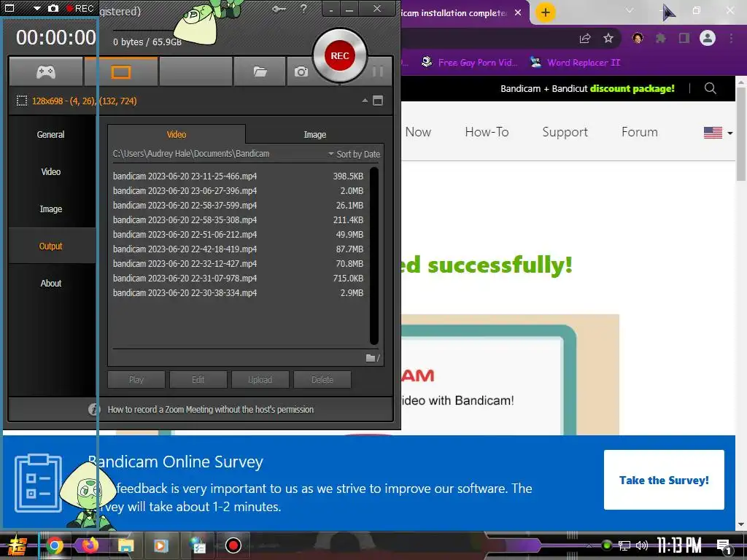Open the Zoom Meeting recording tip link
Screen dimensions: 747x560
coord(211,410)
